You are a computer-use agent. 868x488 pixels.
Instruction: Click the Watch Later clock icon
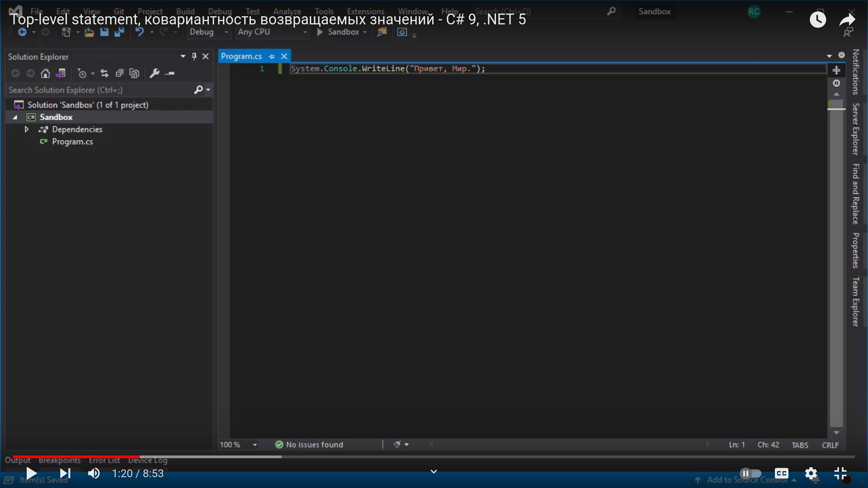(x=817, y=19)
